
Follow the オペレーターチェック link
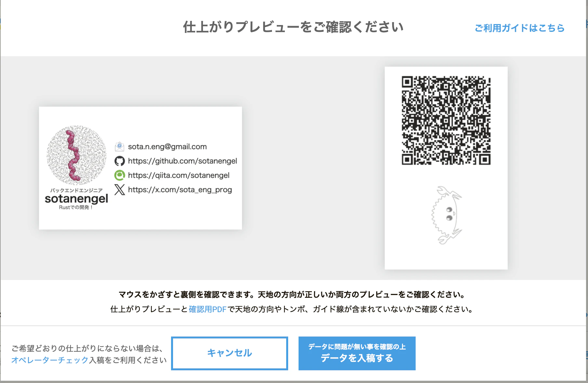pos(50,360)
